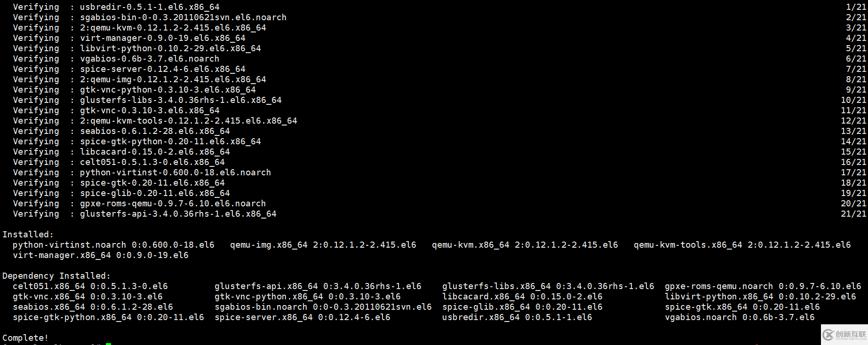The width and height of the screenshot is (868, 345).
Task: Click the green terminal cursor block
Action: [x=108, y=344]
